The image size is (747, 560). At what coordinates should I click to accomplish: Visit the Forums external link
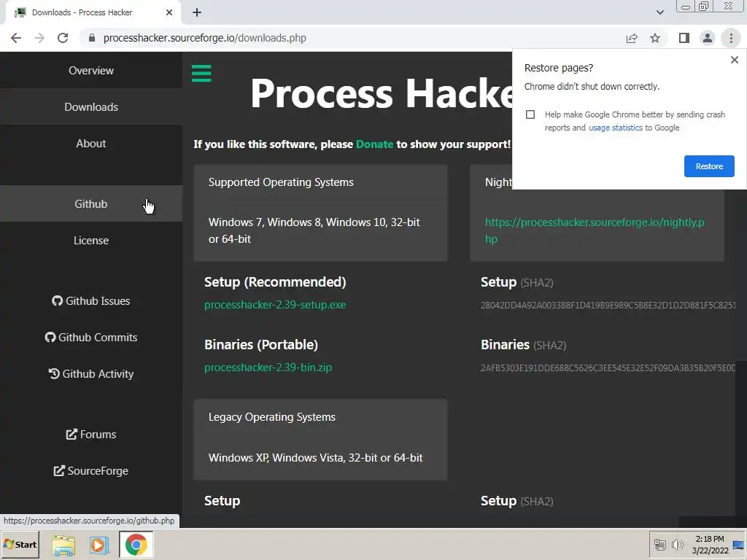point(91,435)
